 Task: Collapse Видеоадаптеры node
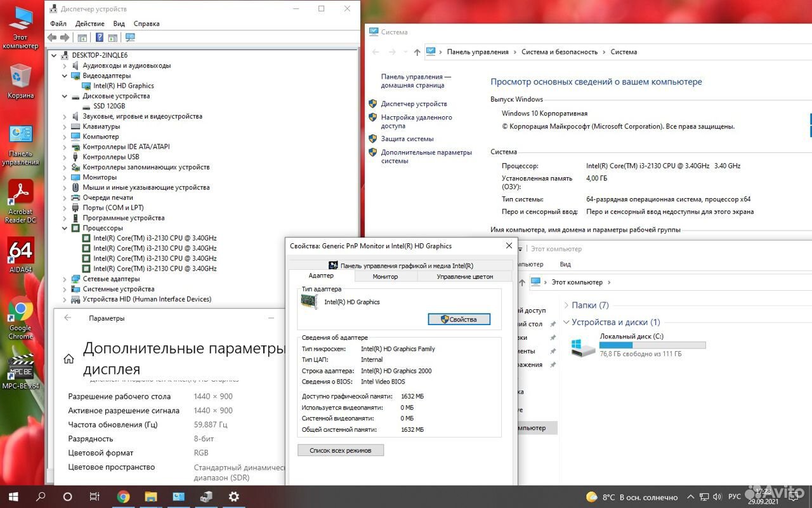pos(65,76)
